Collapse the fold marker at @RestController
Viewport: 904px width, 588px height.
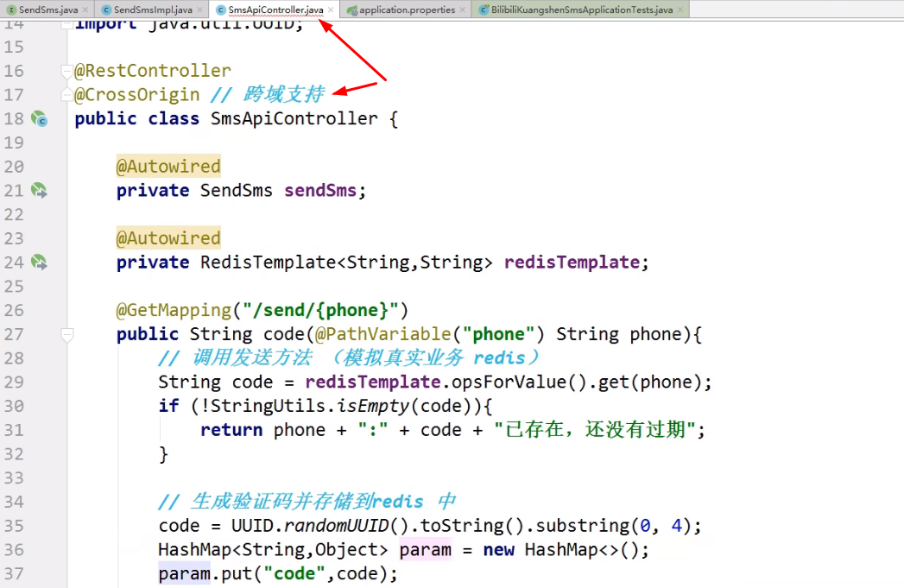click(66, 72)
